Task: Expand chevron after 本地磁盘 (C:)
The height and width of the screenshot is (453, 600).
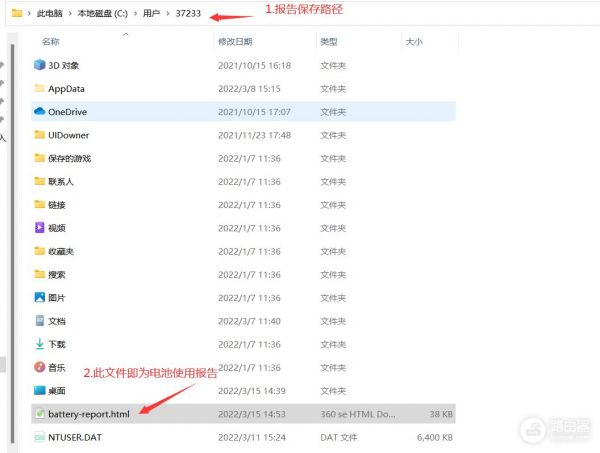Action: [x=135, y=13]
